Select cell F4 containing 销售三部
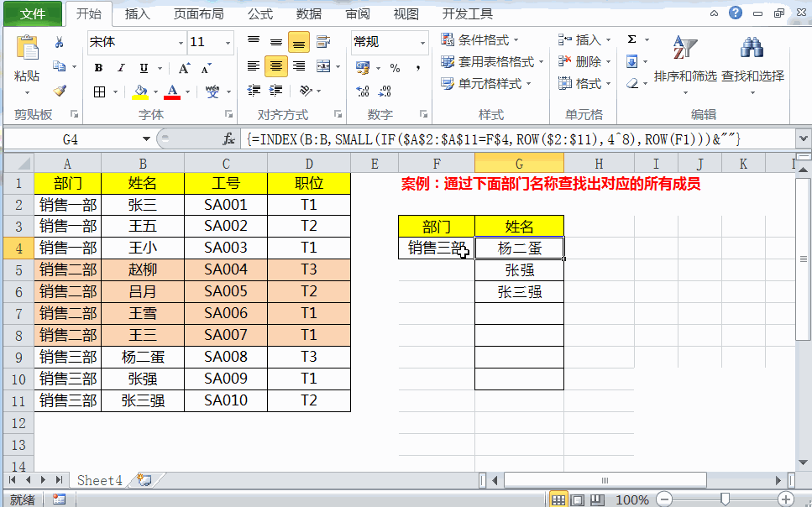 point(437,248)
